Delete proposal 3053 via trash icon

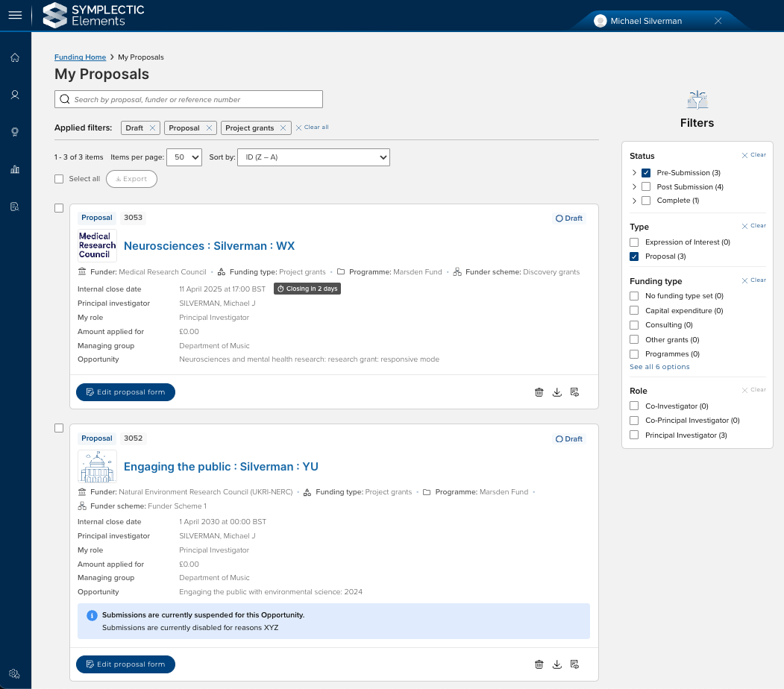(539, 392)
